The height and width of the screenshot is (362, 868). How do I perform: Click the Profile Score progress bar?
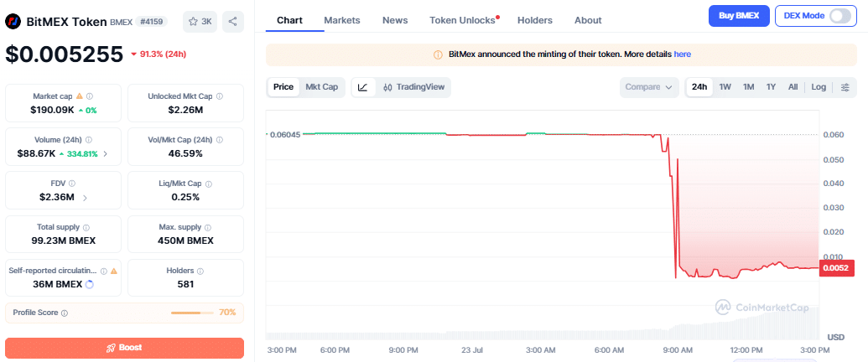(x=192, y=313)
